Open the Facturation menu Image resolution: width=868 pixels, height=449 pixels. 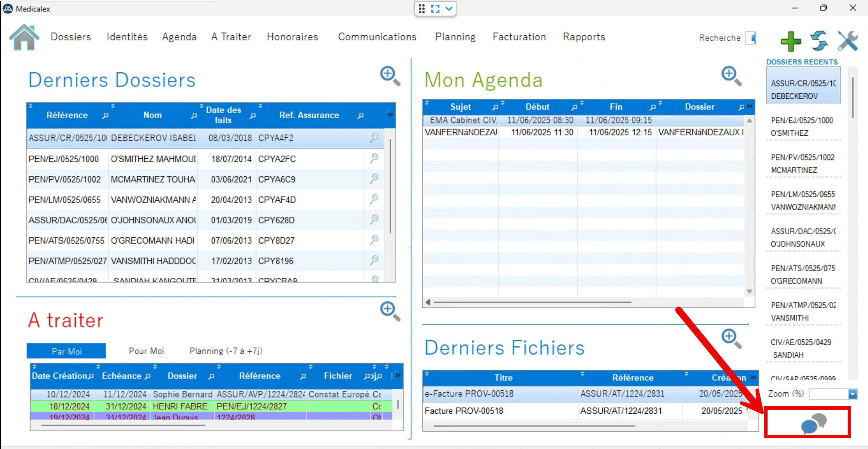point(519,37)
